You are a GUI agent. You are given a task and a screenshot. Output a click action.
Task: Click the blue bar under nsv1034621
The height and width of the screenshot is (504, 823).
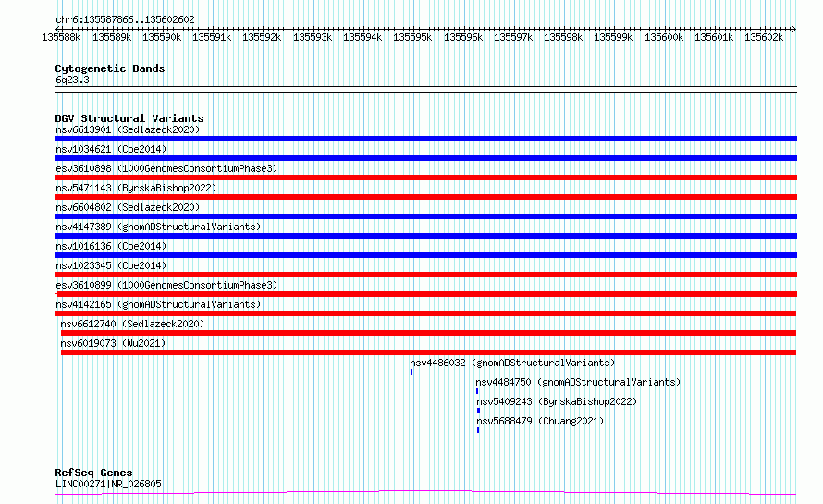[425, 158]
